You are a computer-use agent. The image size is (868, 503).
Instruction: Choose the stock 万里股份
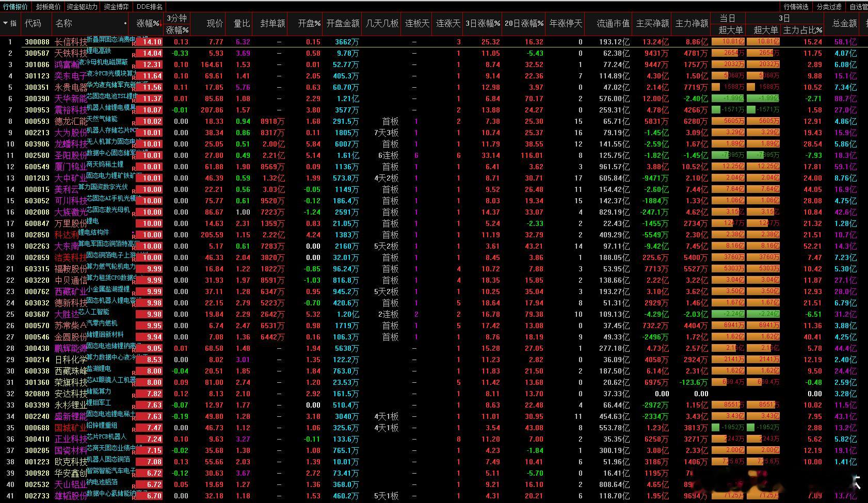[71, 223]
